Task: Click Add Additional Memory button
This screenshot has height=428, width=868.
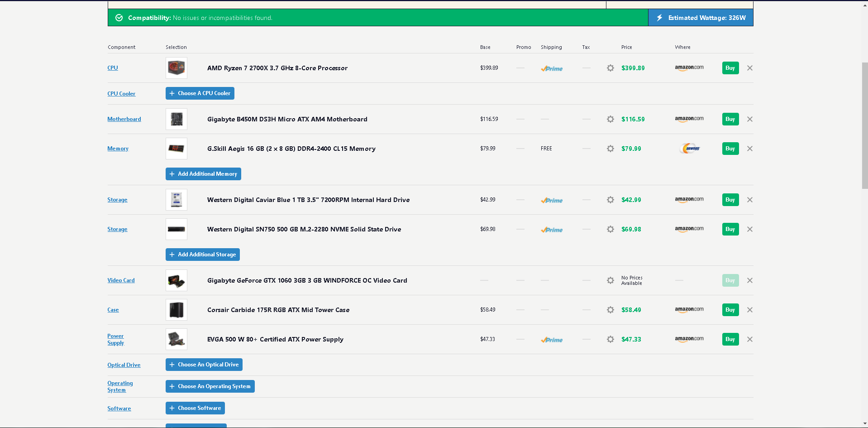Action: [203, 174]
